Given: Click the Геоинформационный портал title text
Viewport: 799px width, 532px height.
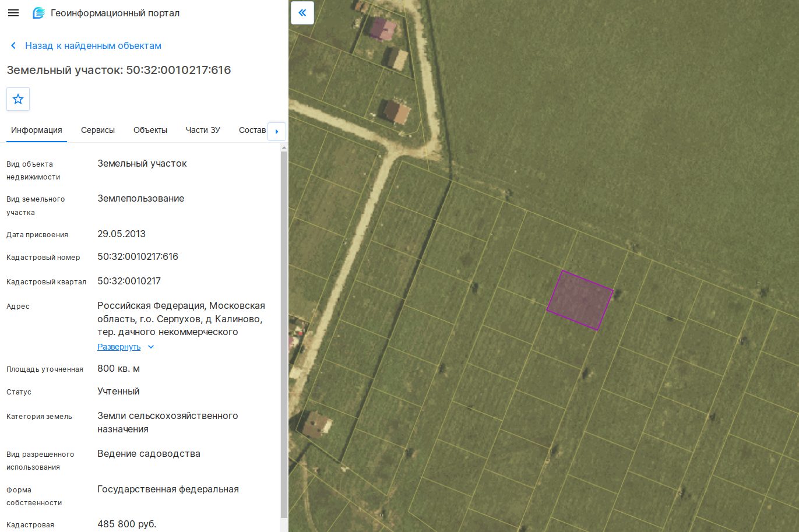Looking at the screenshot, I should coord(115,13).
